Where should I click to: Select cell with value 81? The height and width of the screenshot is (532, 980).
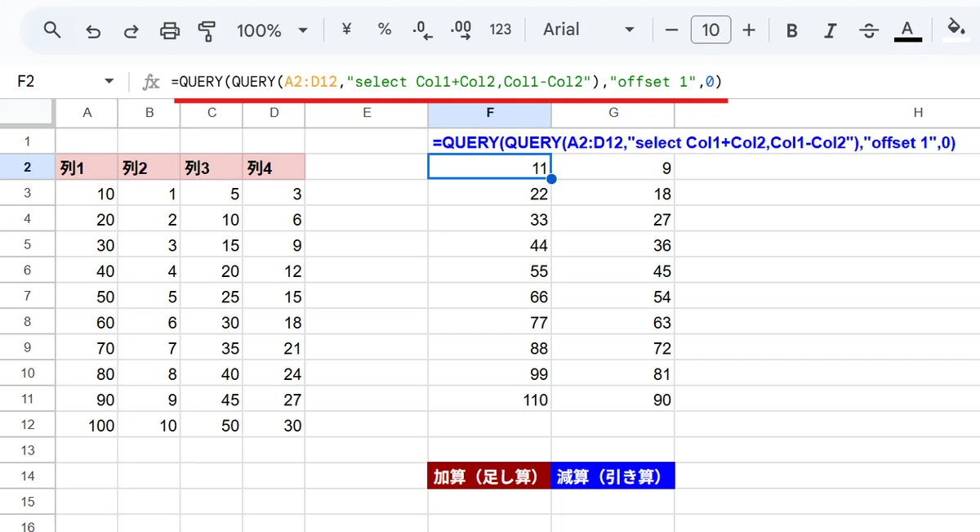(613, 373)
